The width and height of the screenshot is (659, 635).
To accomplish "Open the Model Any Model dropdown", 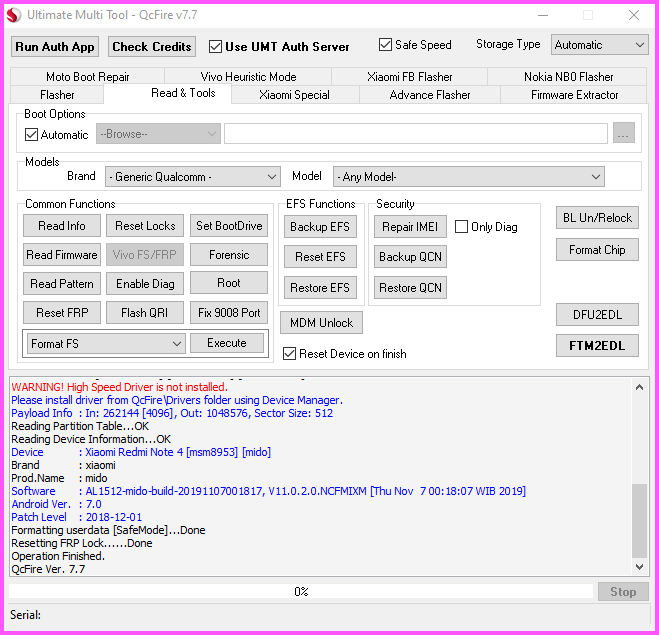I will (469, 177).
